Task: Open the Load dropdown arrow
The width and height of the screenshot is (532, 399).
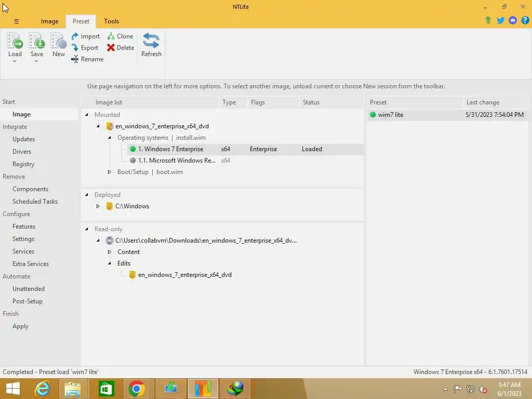Action: (15, 61)
